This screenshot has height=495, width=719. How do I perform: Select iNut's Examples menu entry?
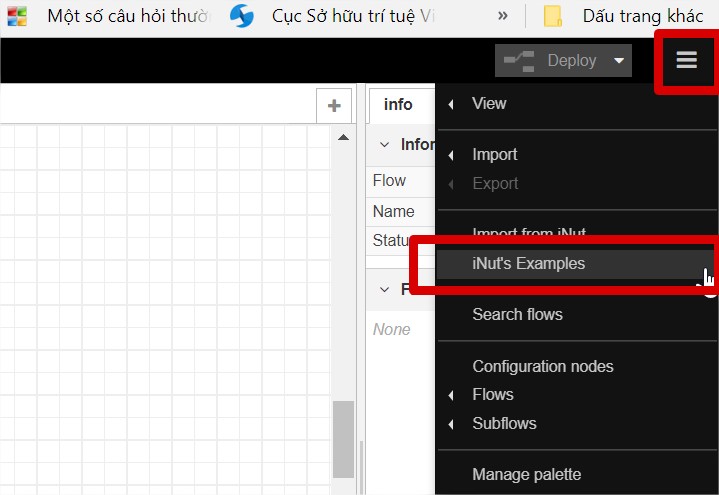(x=575, y=264)
